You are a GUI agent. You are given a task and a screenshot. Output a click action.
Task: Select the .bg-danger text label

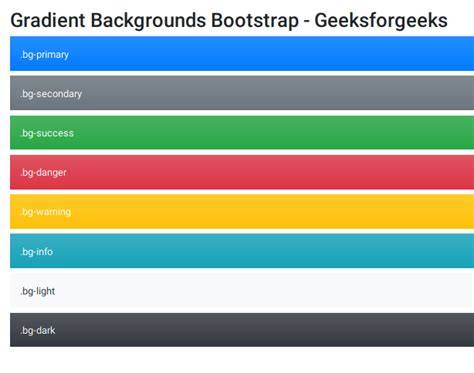coord(43,173)
